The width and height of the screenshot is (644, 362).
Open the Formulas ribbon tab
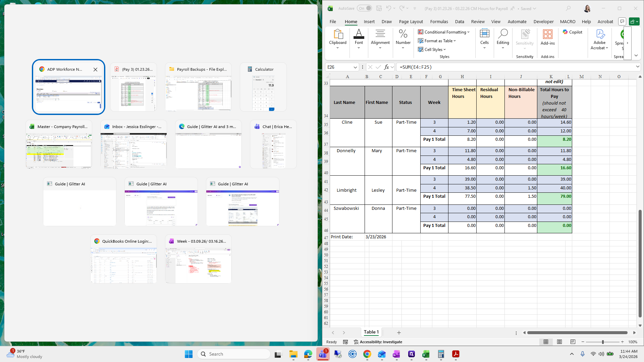pos(439,21)
